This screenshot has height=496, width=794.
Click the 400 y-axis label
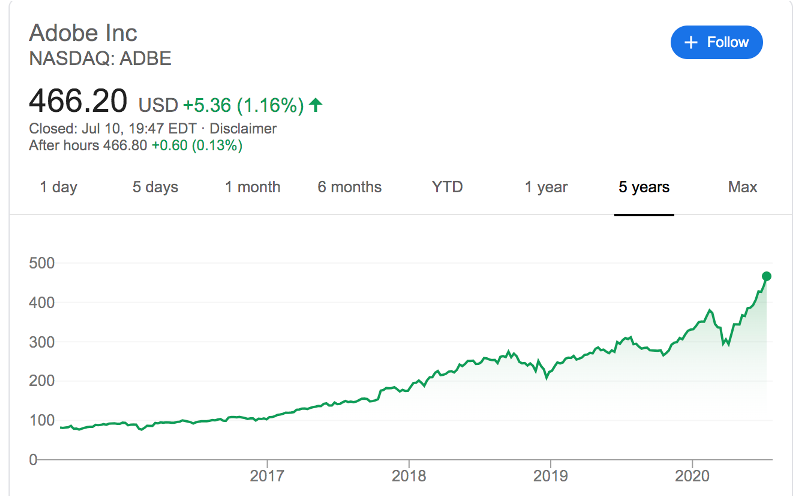tap(42, 303)
